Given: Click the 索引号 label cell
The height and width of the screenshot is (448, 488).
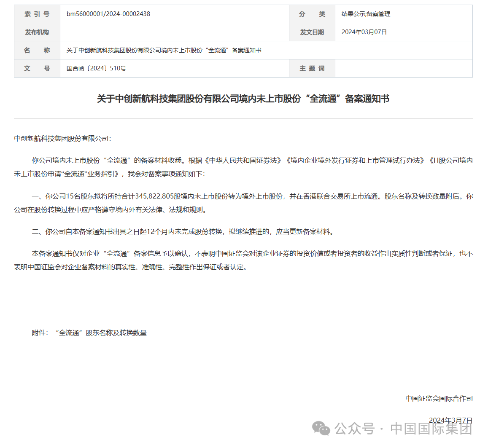Looking at the screenshot, I should click(37, 14).
